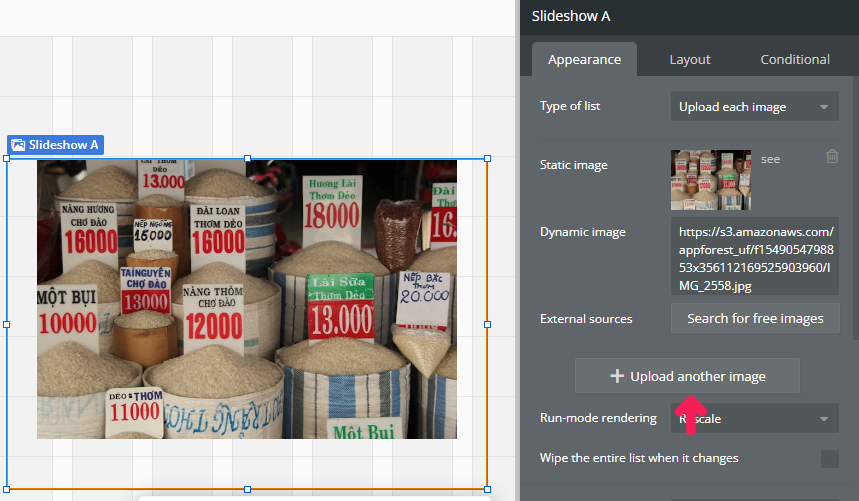This screenshot has height=501, width=859.
Task: Click the 'Slideshow A' panel title
Action: [571, 16]
